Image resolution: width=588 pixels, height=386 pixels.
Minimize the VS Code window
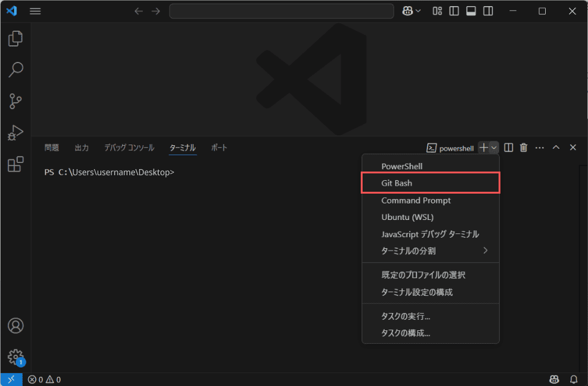point(513,11)
